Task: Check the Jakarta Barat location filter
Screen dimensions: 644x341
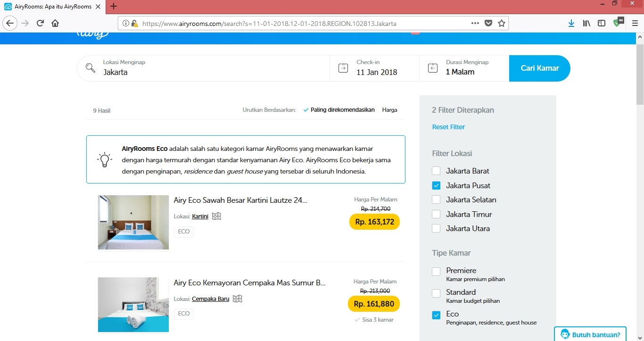Action: [436, 171]
